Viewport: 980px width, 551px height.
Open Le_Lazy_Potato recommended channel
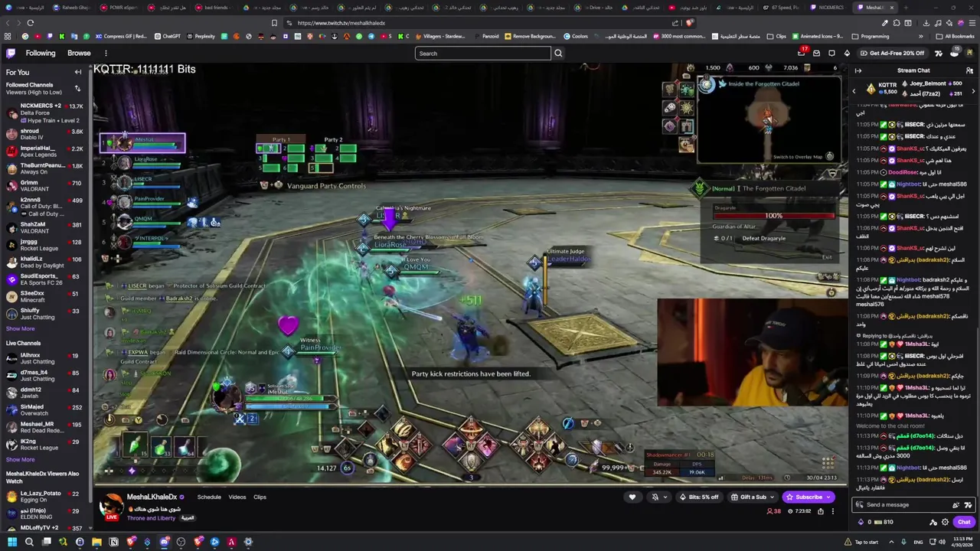[x=44, y=496]
